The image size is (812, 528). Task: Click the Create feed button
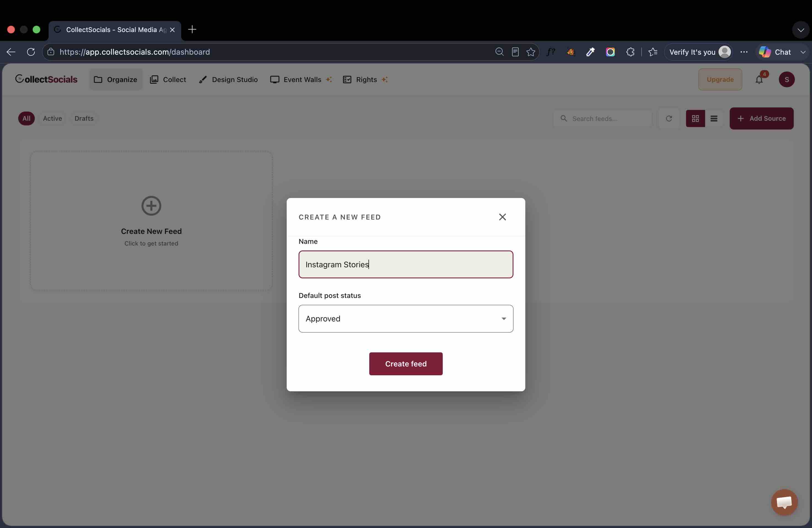[406, 364]
